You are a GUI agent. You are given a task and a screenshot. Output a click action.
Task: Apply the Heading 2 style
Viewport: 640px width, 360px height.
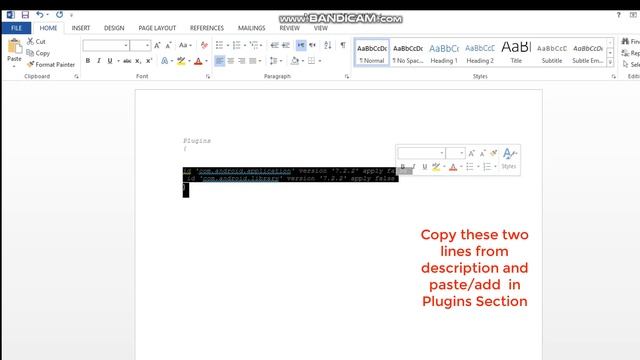click(480, 52)
